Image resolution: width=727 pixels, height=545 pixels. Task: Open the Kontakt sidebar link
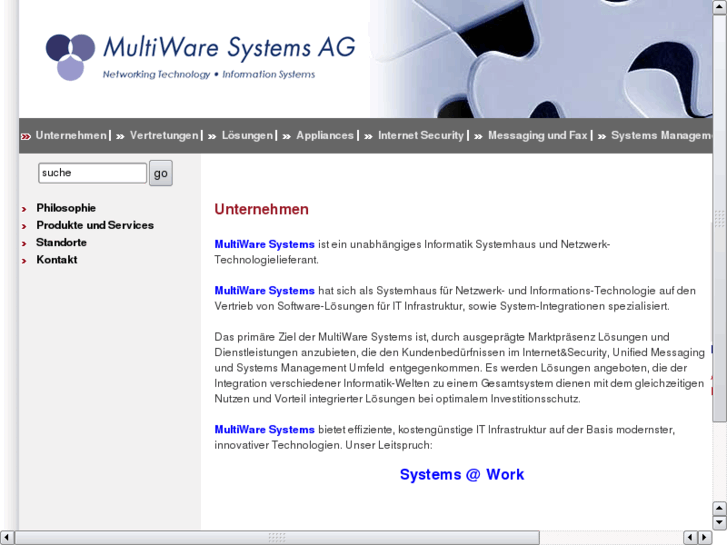[57, 260]
